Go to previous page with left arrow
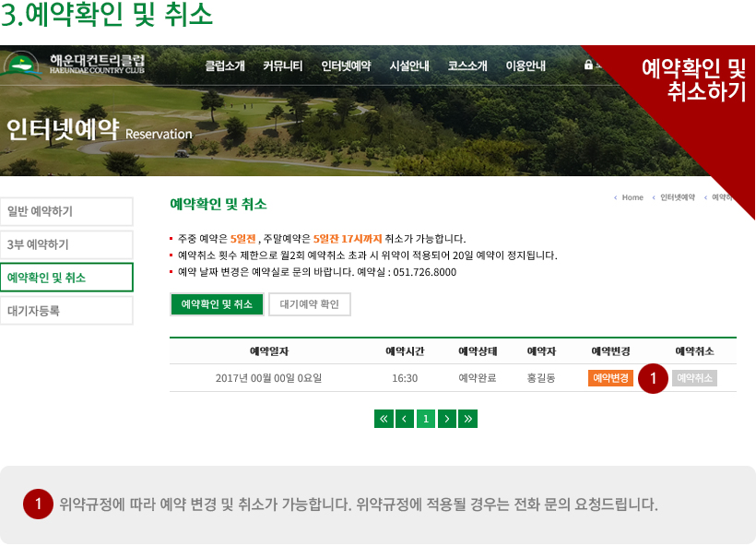 [x=405, y=419]
